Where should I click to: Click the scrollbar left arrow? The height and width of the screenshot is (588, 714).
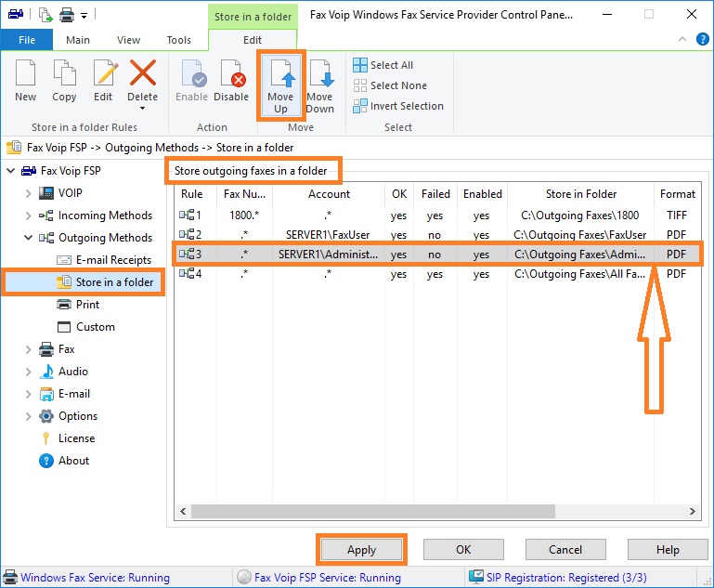[x=183, y=512]
